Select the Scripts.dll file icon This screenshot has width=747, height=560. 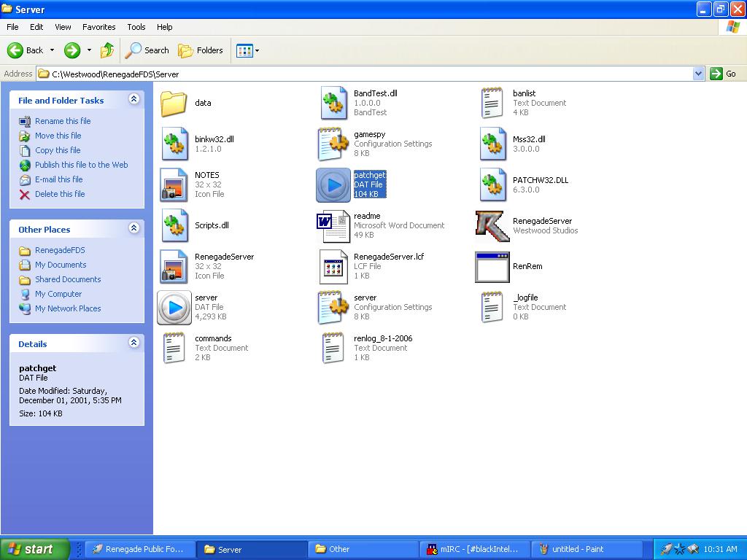(x=174, y=226)
